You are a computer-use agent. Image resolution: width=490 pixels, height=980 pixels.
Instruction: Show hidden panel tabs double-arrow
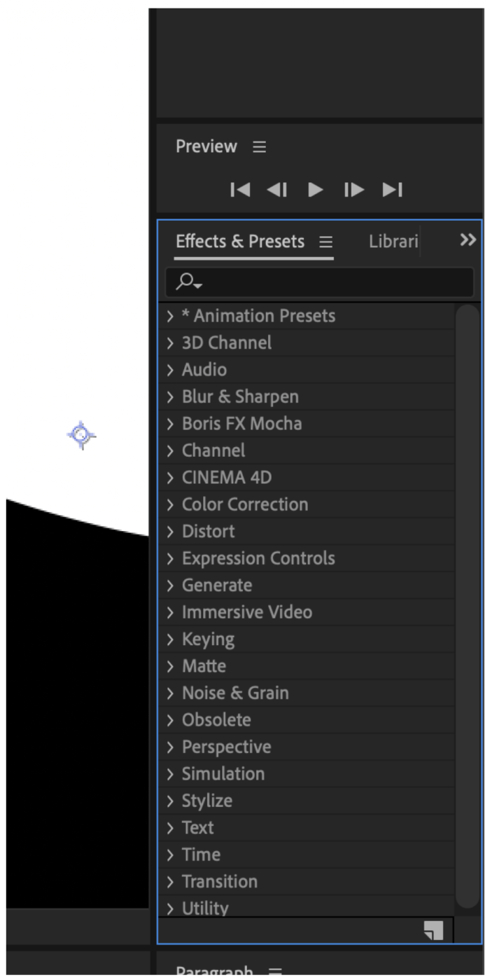tap(468, 240)
